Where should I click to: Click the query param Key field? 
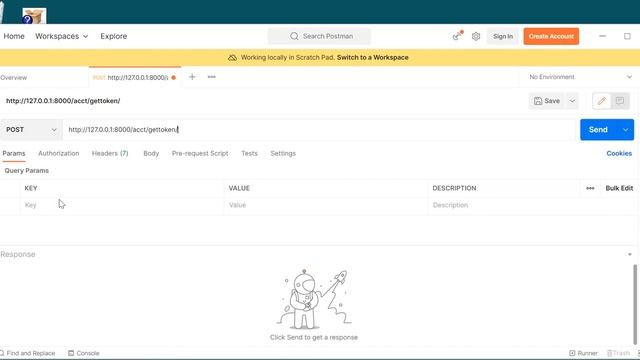[122, 205]
